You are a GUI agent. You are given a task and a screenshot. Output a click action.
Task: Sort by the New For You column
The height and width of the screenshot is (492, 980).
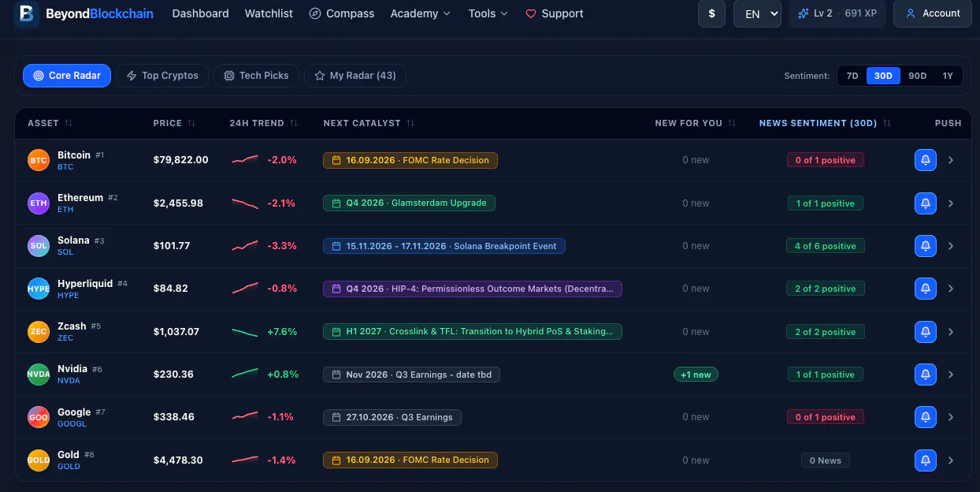click(696, 123)
